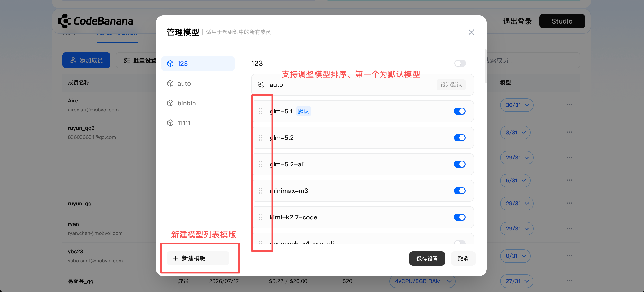Open more options for ybs23 row

tap(569, 256)
